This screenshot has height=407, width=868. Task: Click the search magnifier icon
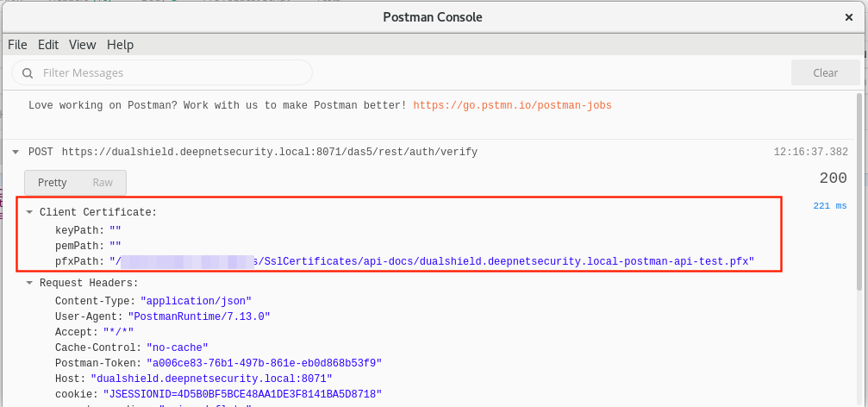click(x=28, y=73)
